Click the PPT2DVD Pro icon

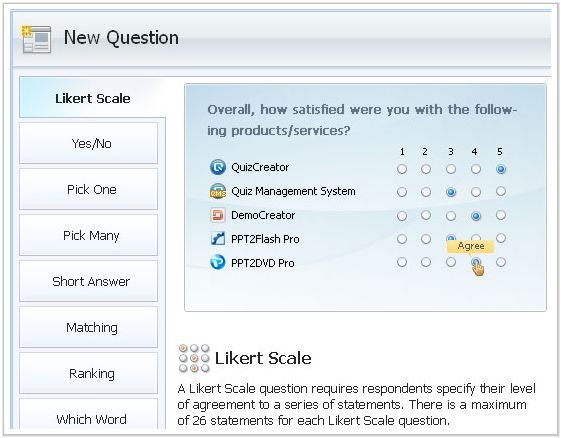coord(218,263)
